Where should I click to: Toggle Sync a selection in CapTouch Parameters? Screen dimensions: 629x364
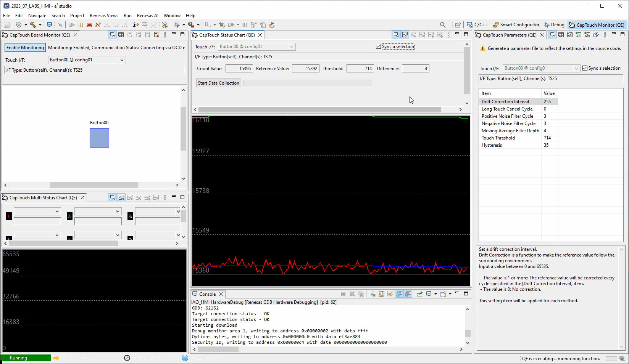click(x=585, y=68)
